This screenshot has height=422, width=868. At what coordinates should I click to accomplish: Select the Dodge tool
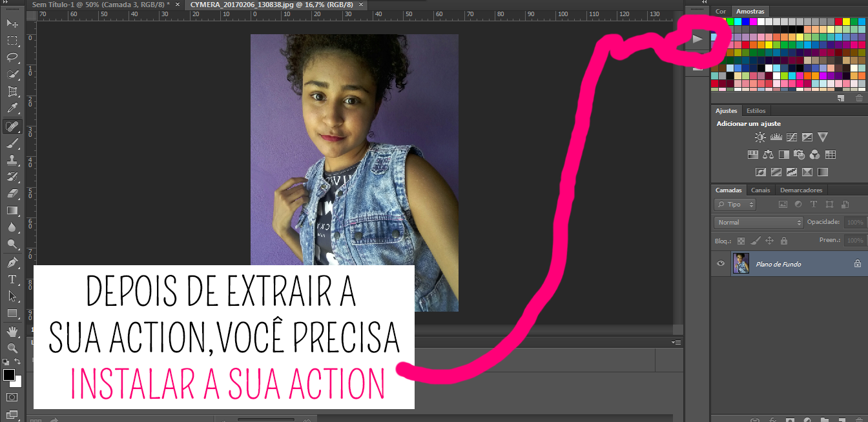[12, 244]
